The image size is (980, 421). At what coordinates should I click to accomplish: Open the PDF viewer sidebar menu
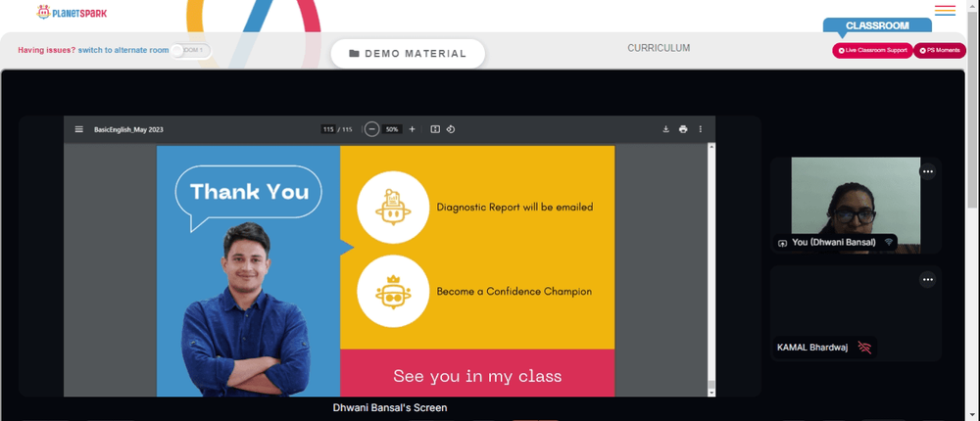coord(78,129)
